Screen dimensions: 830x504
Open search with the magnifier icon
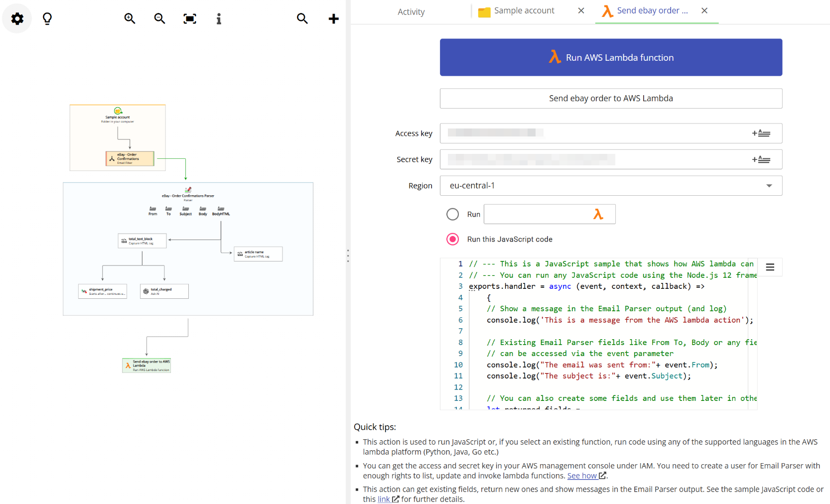302,18
